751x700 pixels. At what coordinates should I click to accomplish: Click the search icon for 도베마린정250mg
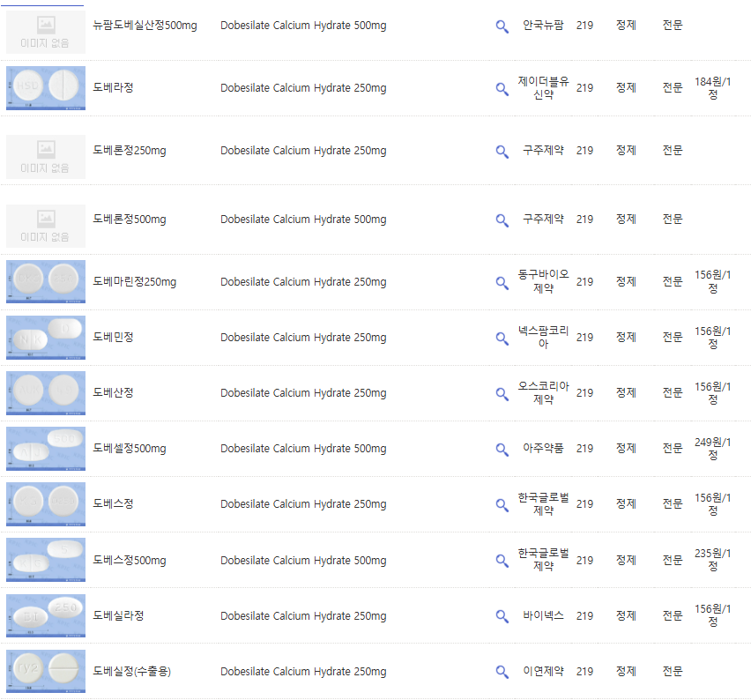502,282
